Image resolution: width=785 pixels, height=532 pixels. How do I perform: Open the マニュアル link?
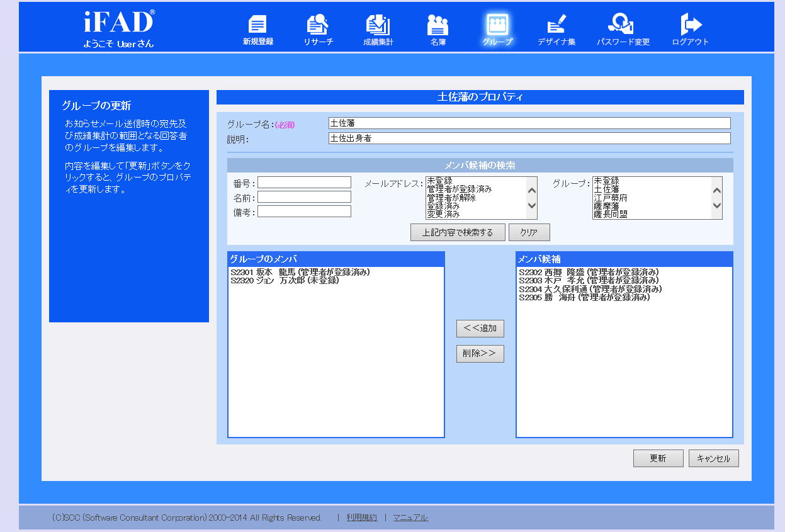(410, 518)
